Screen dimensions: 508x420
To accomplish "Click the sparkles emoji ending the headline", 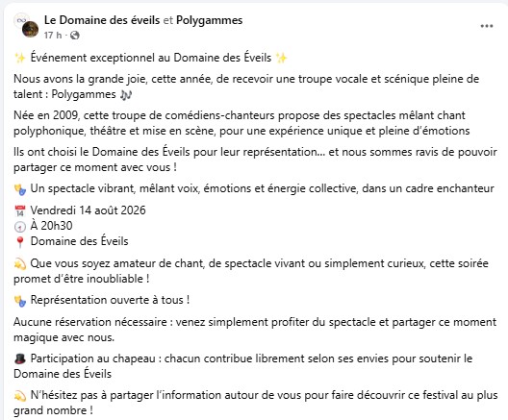I will tap(281, 58).
